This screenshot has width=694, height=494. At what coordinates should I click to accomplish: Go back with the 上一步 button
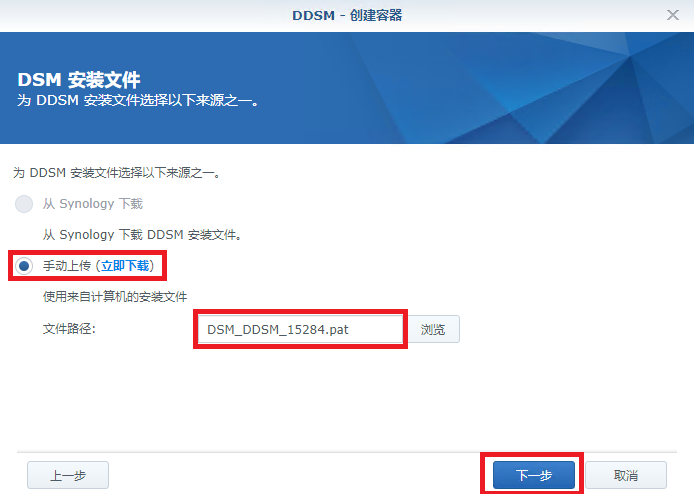pos(68,475)
